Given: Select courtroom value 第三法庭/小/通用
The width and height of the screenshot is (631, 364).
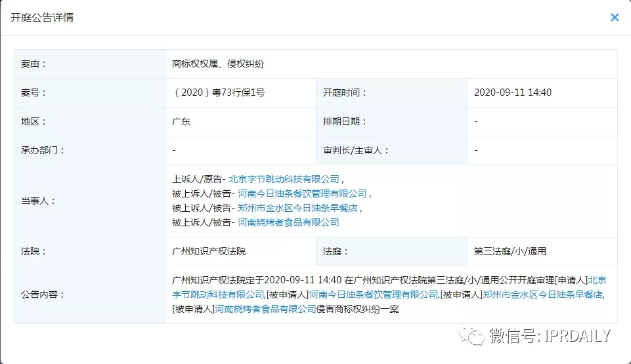Looking at the screenshot, I should coord(510,251).
